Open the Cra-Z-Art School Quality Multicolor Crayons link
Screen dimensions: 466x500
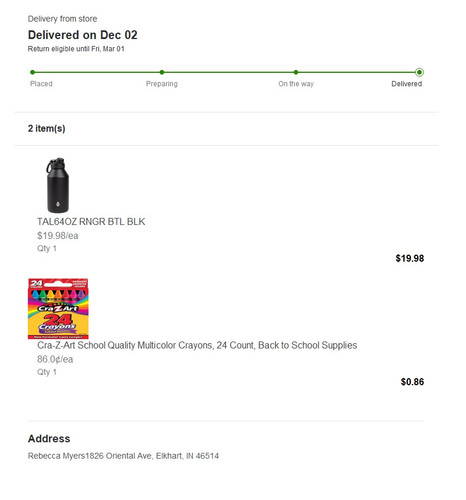click(x=197, y=345)
